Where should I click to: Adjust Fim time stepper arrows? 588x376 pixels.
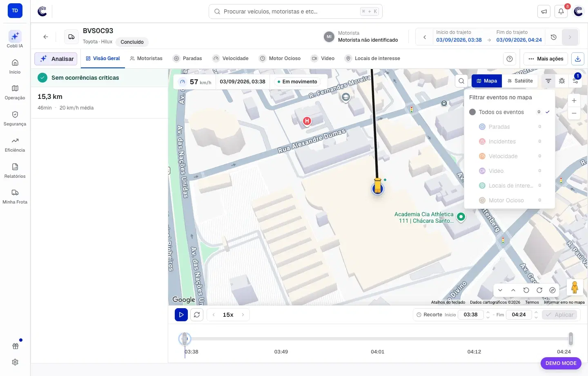coord(536,315)
